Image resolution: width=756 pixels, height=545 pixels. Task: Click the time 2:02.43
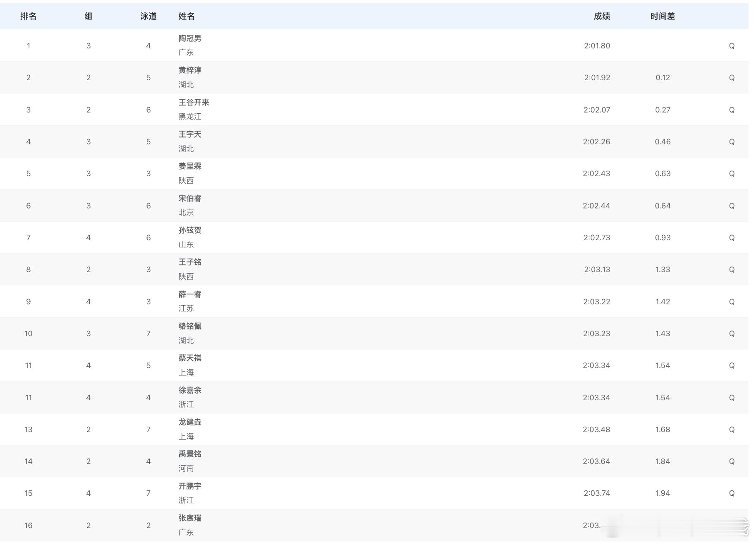point(596,174)
